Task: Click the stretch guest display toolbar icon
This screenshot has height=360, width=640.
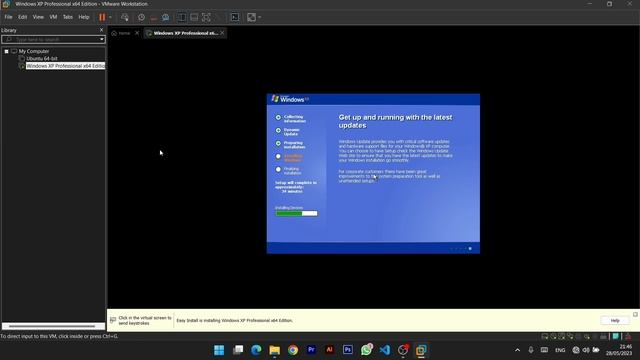Action: click(251, 17)
